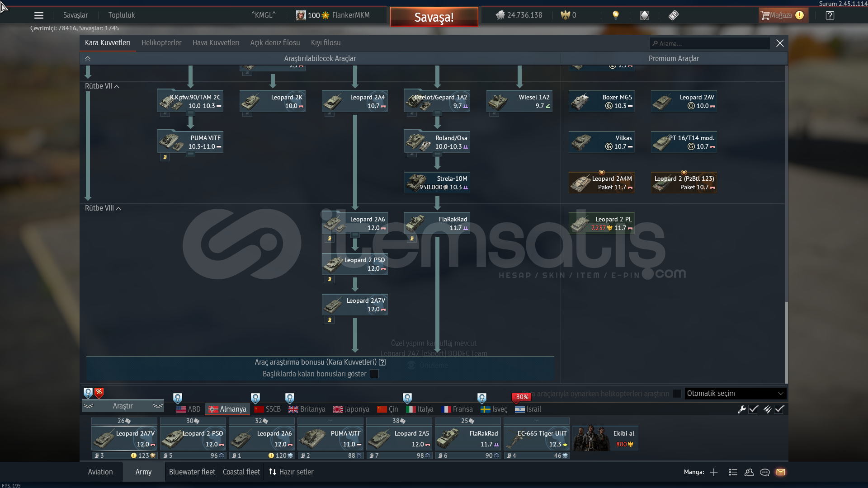
Task: Click the Arama search field
Action: click(x=710, y=43)
